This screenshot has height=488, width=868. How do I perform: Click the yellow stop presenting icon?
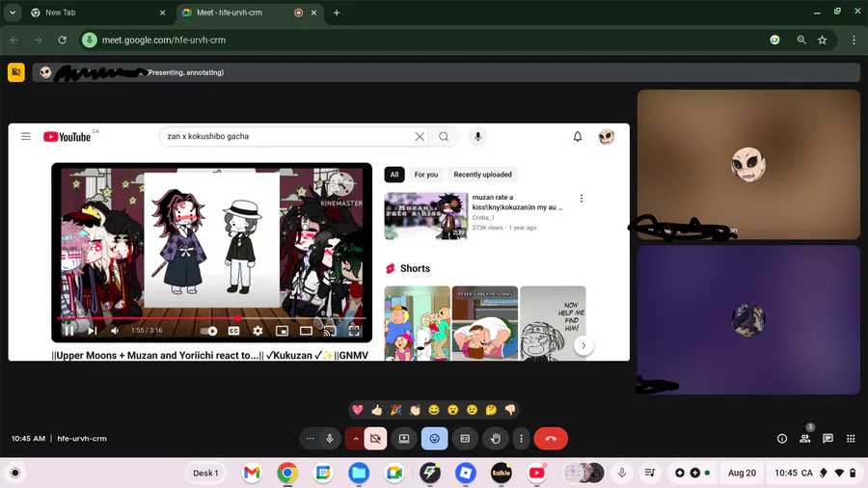coord(16,72)
